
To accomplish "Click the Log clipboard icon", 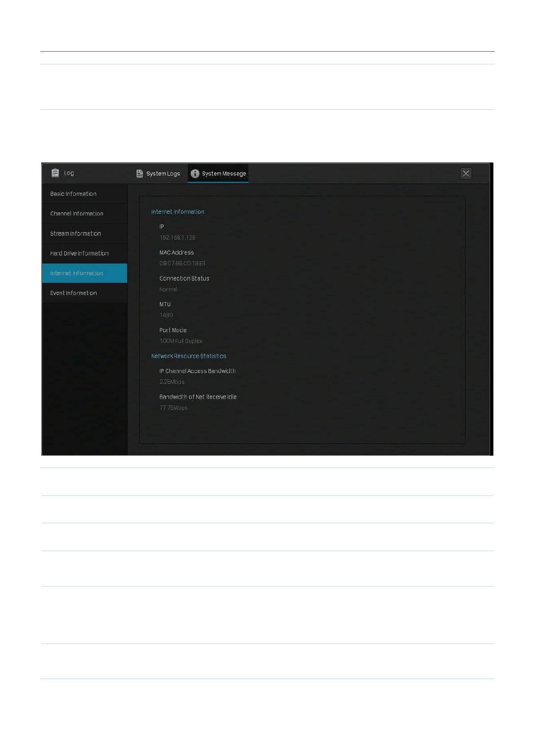I will (55, 173).
